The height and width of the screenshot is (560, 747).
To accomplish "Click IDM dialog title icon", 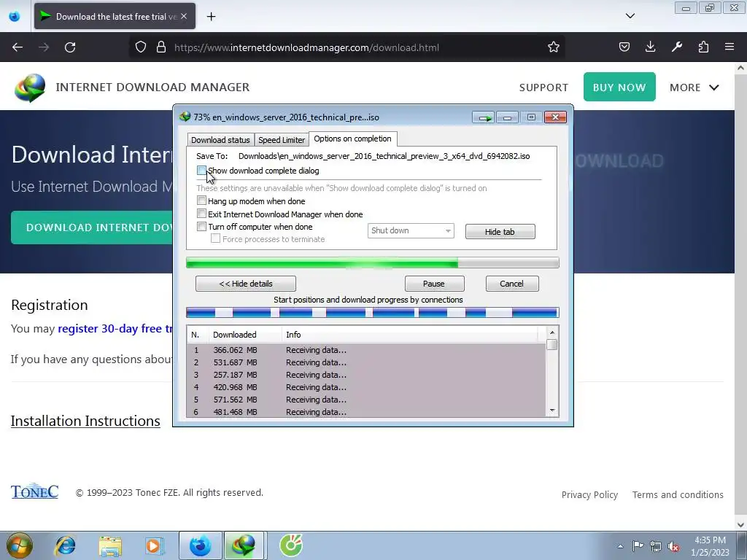I will 185,117.
